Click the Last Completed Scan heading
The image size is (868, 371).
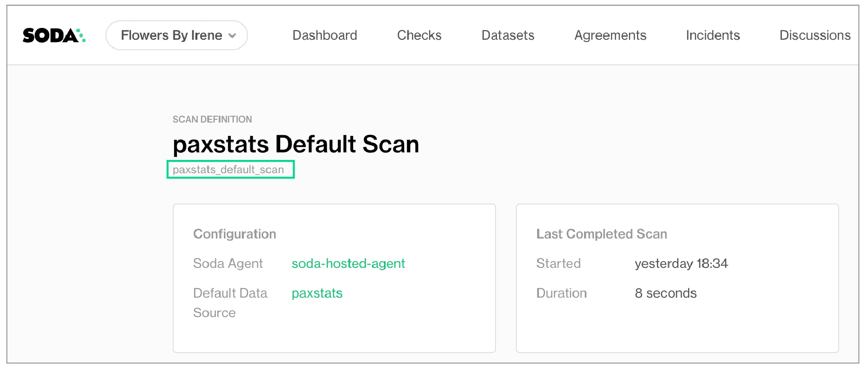coord(602,234)
